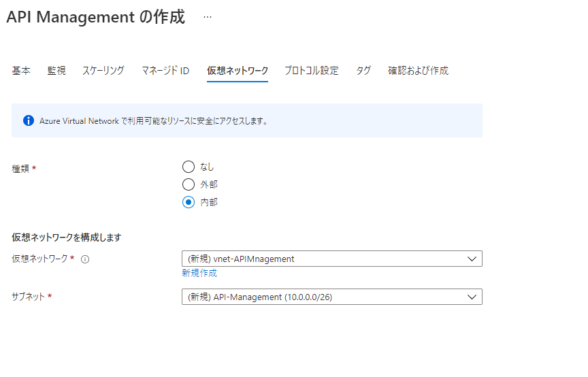Click the サブネット field label
This screenshot has width=588, height=377.
click(x=28, y=297)
